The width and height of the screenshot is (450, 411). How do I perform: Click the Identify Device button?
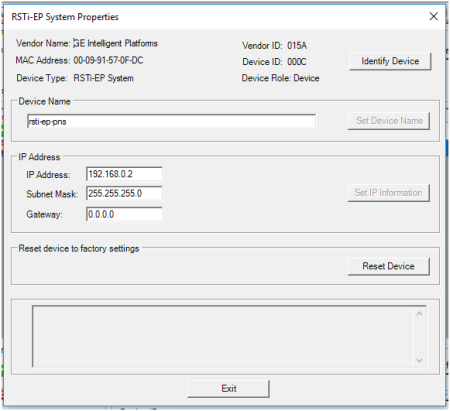390,61
